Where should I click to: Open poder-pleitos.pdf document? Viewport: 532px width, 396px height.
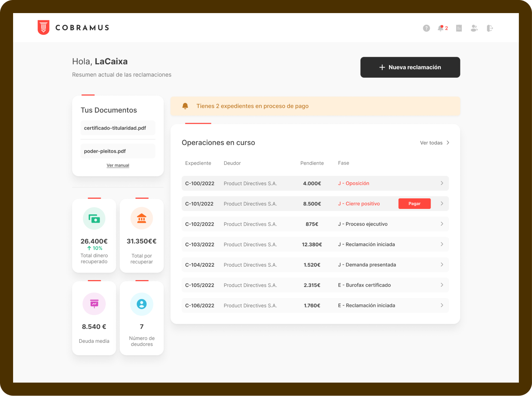click(118, 151)
